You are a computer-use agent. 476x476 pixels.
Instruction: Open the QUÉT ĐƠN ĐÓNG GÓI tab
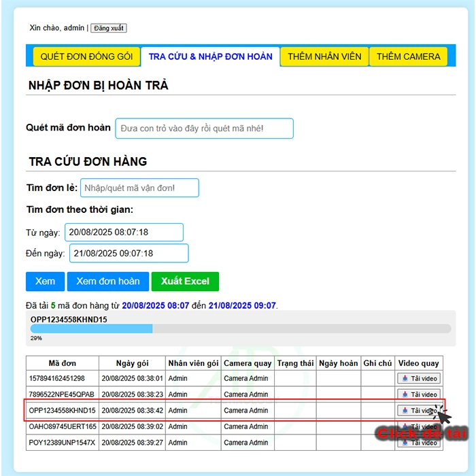tap(86, 56)
